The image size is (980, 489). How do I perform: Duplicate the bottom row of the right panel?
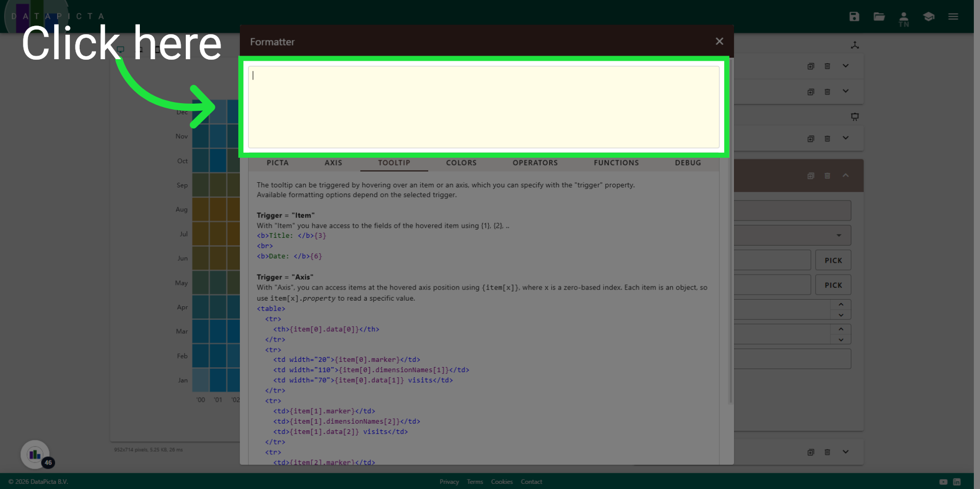pyautogui.click(x=811, y=452)
